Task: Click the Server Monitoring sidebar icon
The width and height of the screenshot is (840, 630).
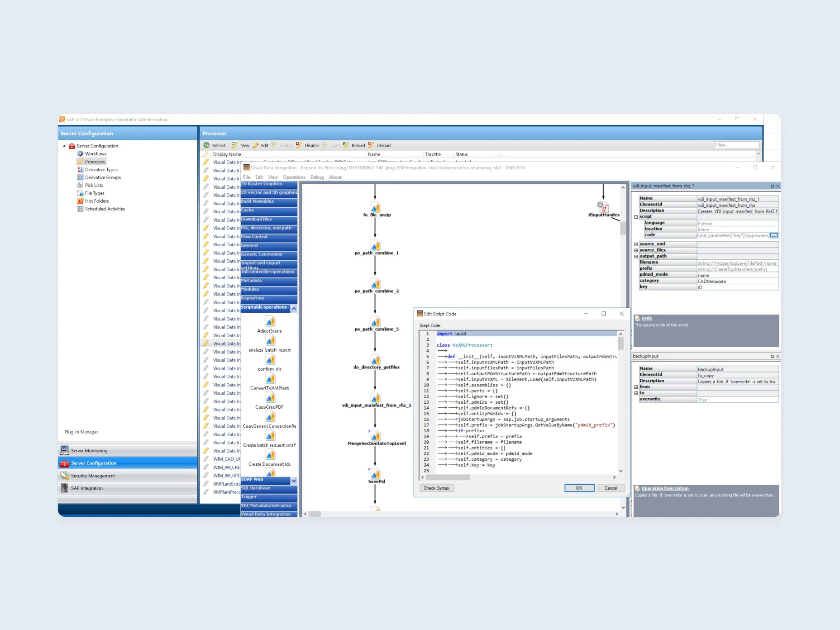Action: [x=65, y=450]
